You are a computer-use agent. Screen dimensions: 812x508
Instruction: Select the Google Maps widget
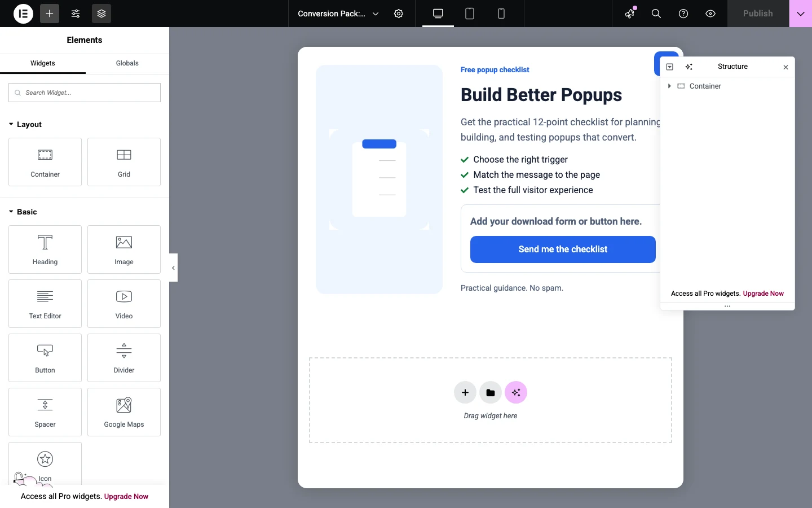[x=124, y=412]
